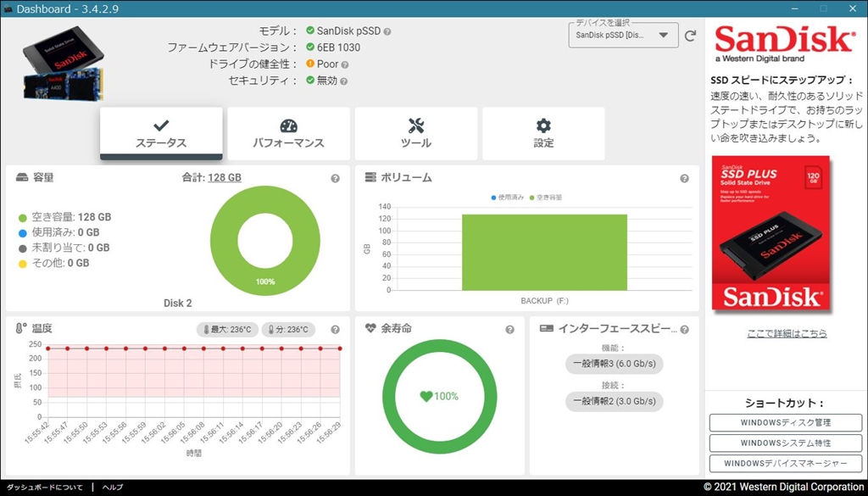Expand the デバイスを選択 dropdown

pos(623,36)
